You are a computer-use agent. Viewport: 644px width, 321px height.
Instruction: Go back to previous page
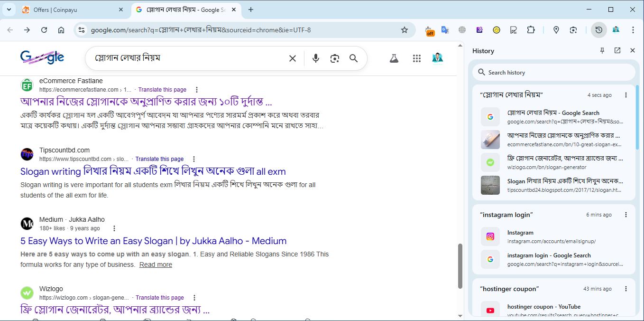tap(10, 30)
